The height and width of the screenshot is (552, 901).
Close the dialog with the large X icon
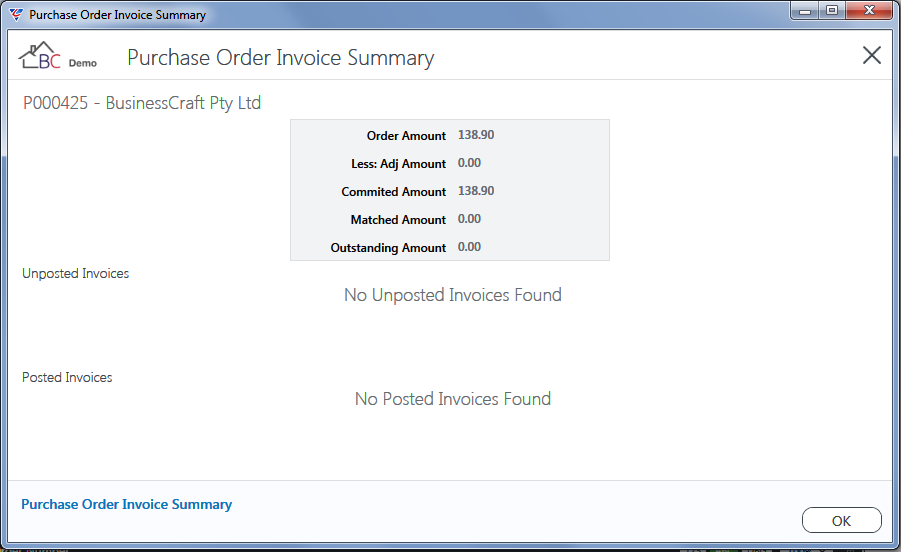tap(872, 56)
